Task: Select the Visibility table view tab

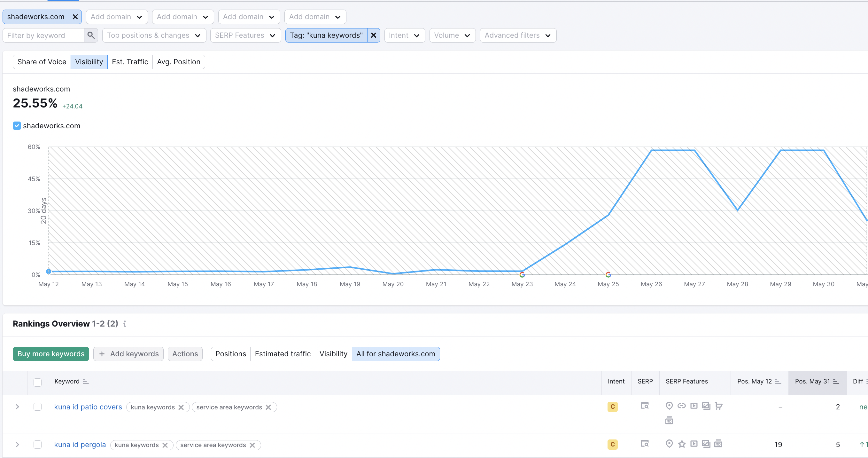Action: pos(333,354)
